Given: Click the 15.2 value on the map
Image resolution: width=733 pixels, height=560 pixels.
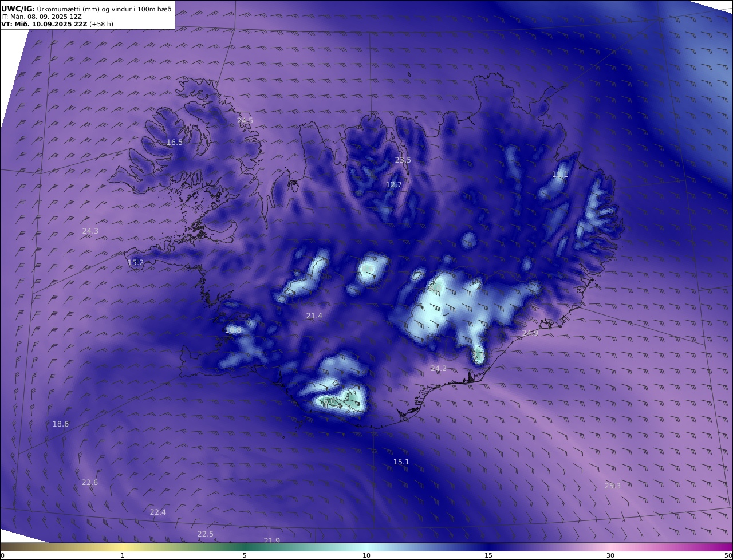Looking at the screenshot, I should point(136,263).
